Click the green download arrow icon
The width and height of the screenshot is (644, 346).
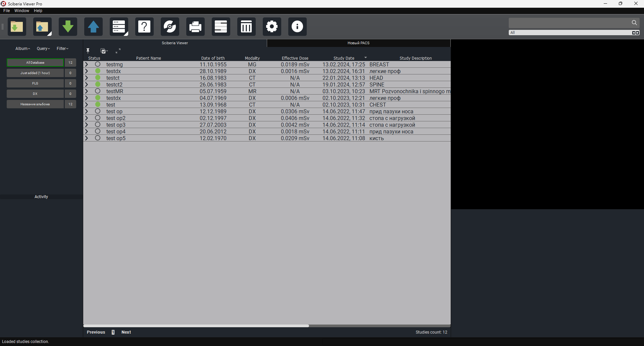(x=68, y=26)
